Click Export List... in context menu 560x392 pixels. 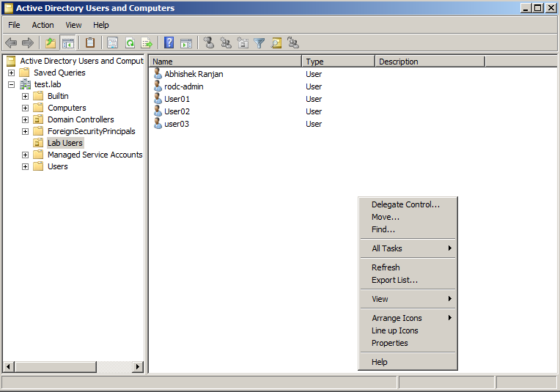(x=408, y=280)
